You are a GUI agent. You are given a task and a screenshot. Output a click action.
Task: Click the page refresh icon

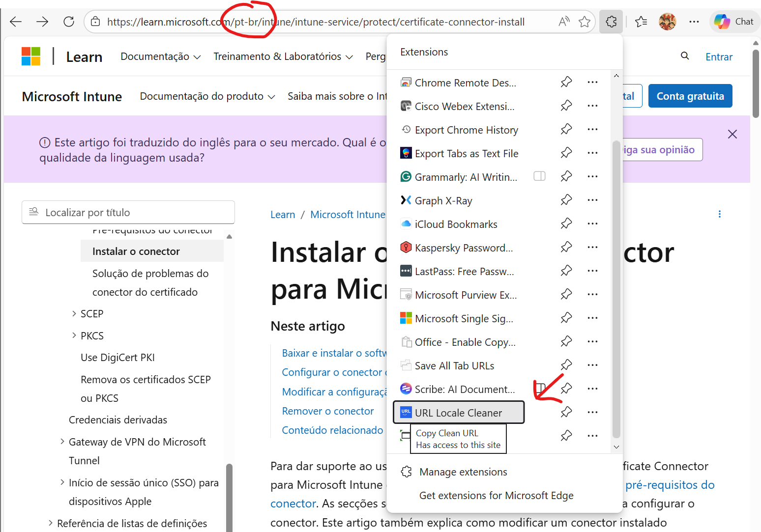69,21
